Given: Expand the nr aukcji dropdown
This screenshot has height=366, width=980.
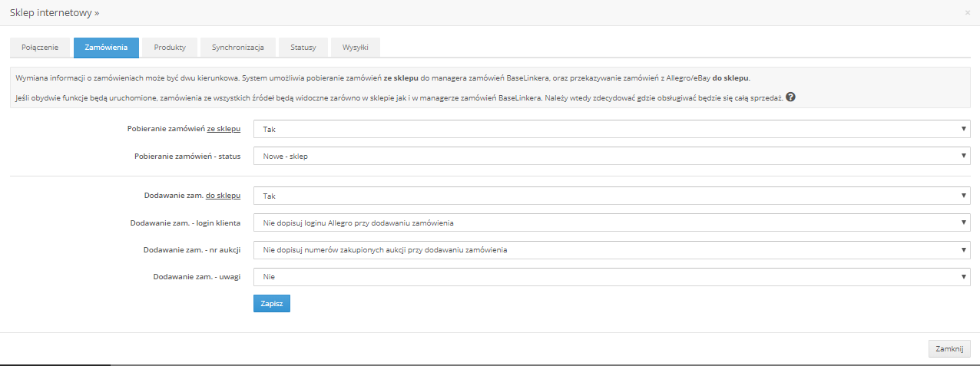Looking at the screenshot, I should point(611,249).
